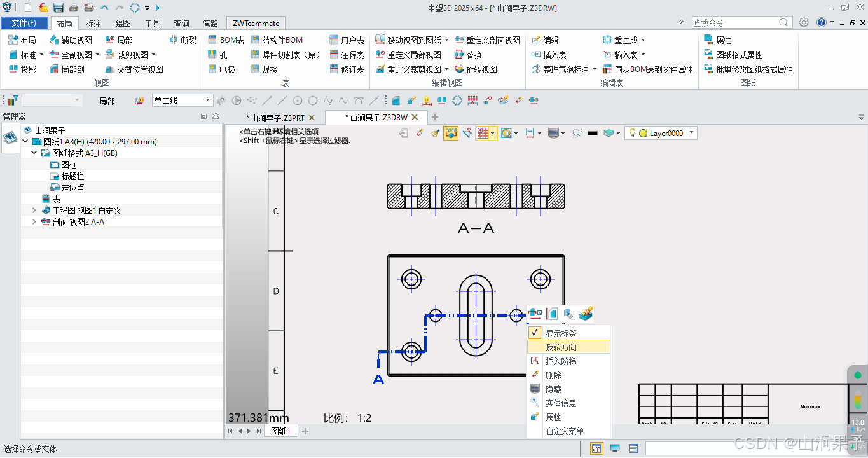The width and height of the screenshot is (868, 458).
Task: Click the 局部 button in selection toolbar
Action: tap(107, 101)
